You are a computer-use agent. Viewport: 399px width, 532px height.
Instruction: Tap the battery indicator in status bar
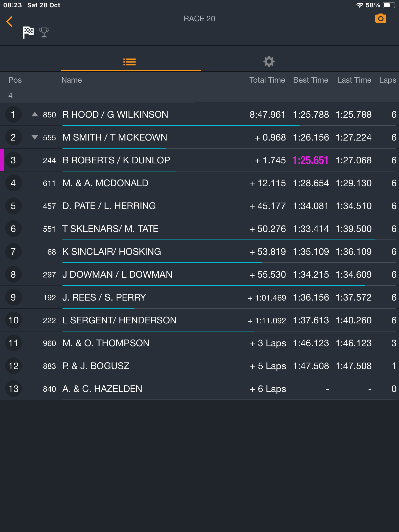click(x=388, y=5)
